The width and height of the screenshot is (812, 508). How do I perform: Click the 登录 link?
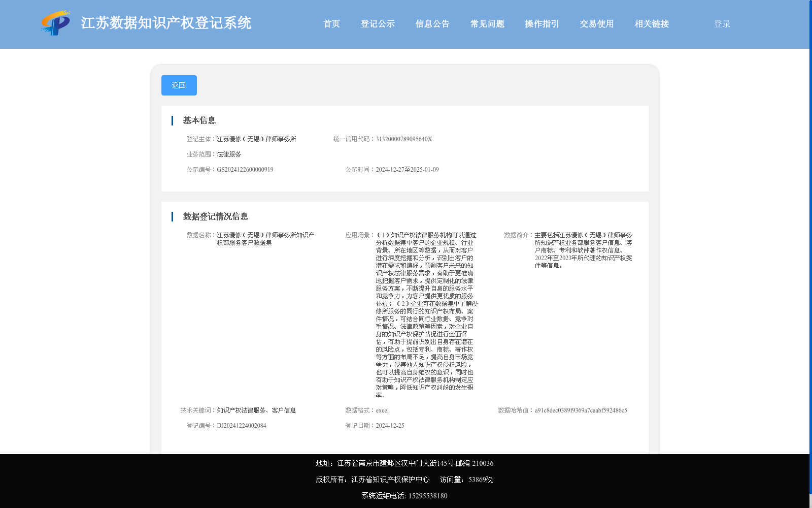[x=722, y=24]
